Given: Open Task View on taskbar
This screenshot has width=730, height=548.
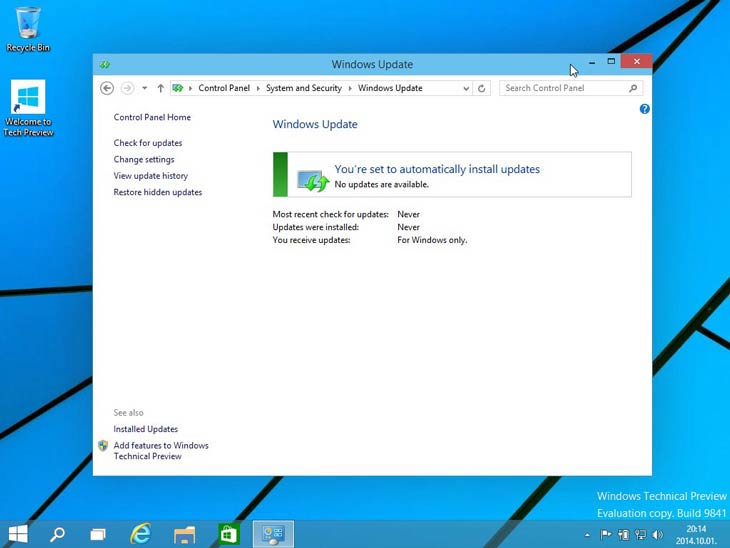Looking at the screenshot, I should pos(98,534).
